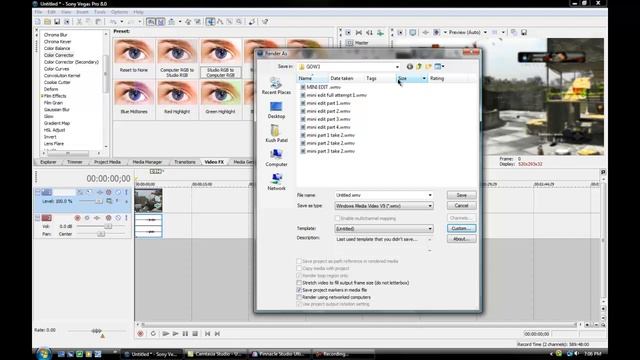Image resolution: width=640 pixels, height=360 pixels.
Task: Create New Folder in Render As dialog
Action: 428,67
